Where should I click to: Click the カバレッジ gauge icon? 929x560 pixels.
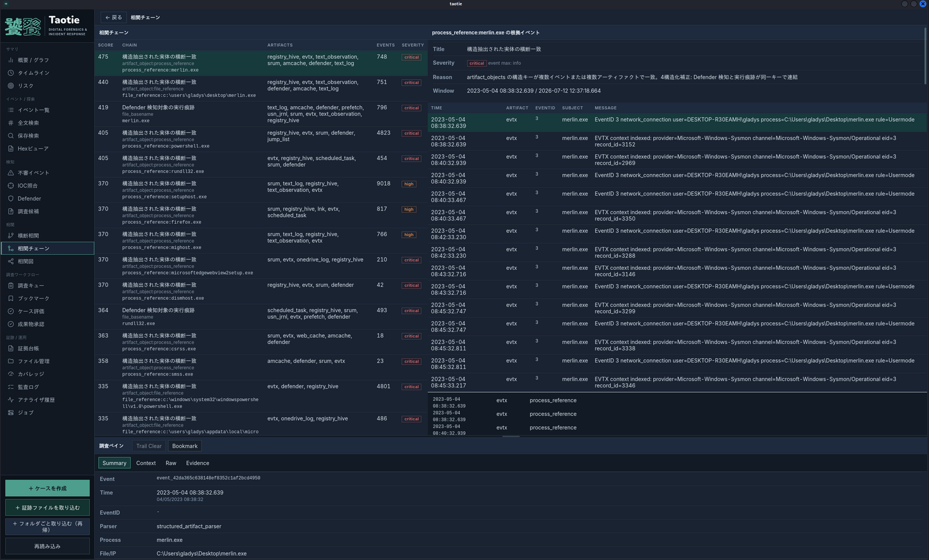10,374
